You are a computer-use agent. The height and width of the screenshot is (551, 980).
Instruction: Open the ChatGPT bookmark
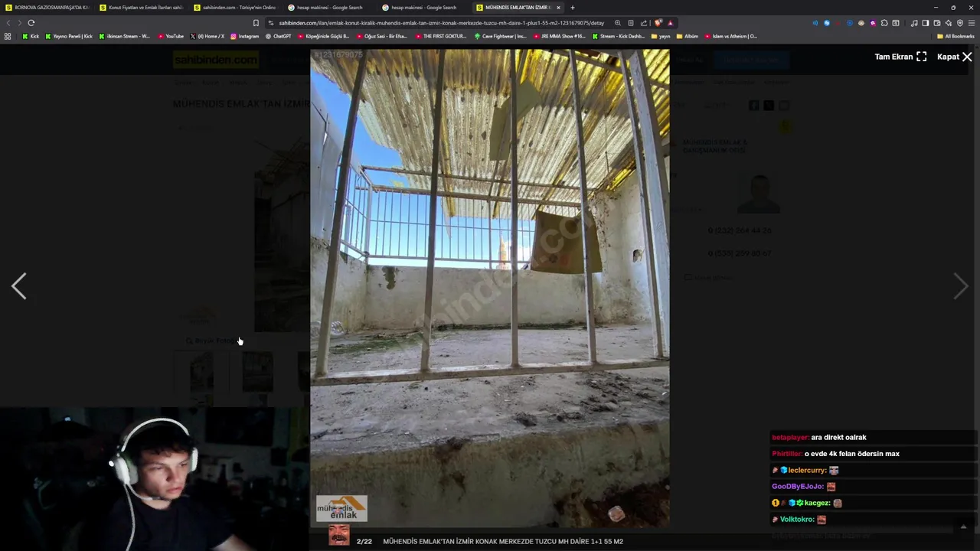[x=277, y=36]
